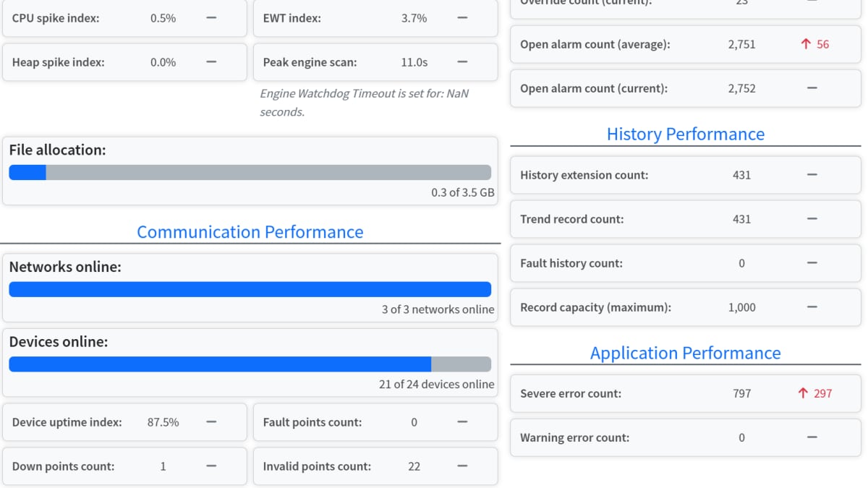868x488 pixels.
Task: Click the Engine Watchdog Timeout note text
Action: click(364, 103)
